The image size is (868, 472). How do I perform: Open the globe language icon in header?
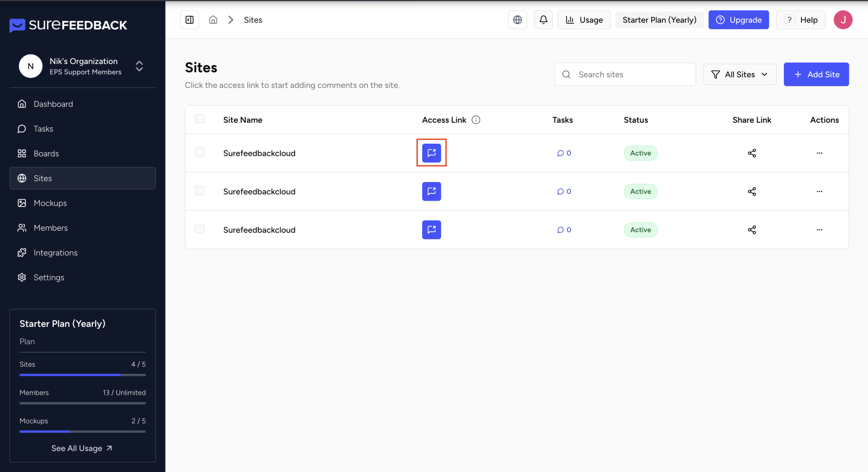tap(517, 20)
